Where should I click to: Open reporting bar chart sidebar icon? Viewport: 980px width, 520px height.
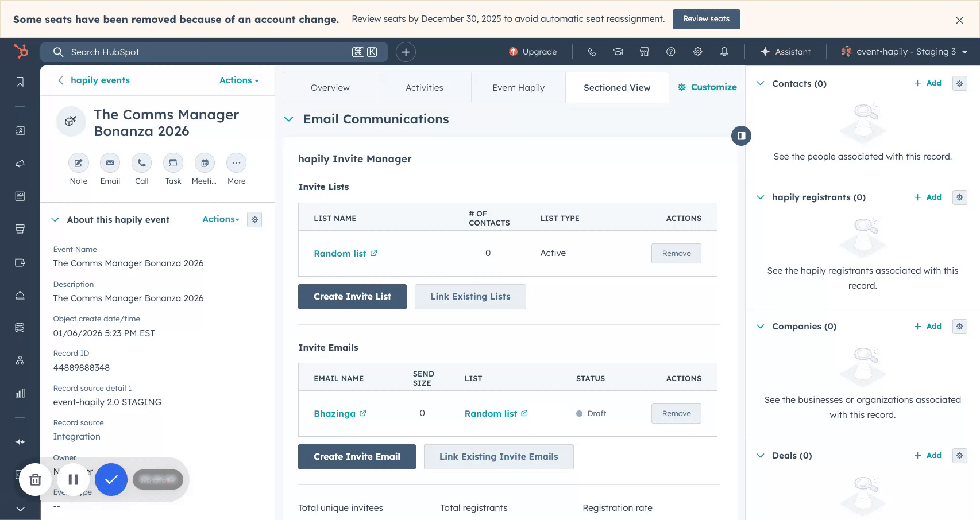pos(20,393)
